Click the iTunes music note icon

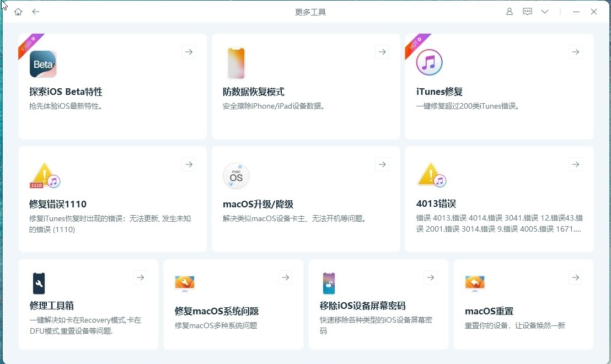(430, 62)
